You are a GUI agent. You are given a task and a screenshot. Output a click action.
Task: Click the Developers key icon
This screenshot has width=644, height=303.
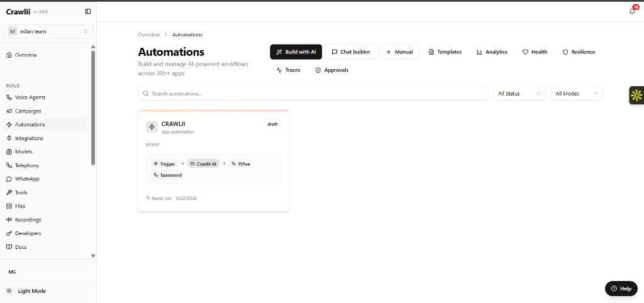tap(9, 233)
